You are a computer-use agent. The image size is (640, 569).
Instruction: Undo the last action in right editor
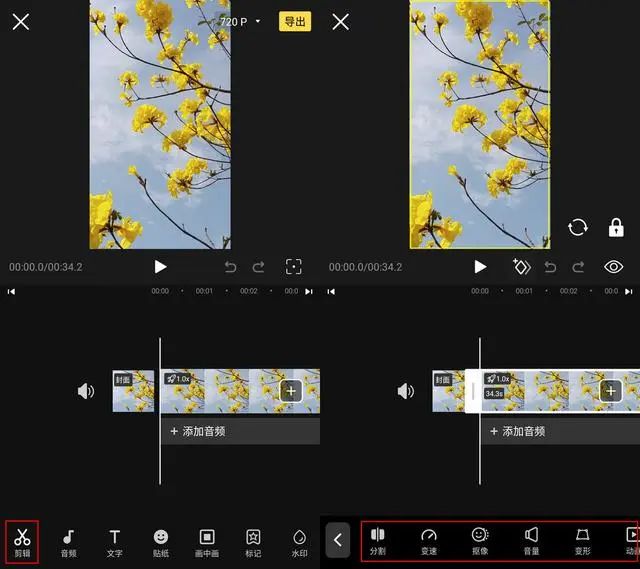point(551,267)
